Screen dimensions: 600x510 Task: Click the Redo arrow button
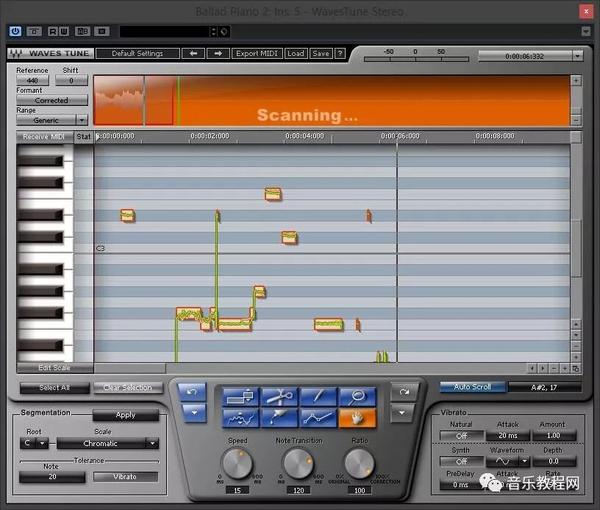click(x=403, y=392)
